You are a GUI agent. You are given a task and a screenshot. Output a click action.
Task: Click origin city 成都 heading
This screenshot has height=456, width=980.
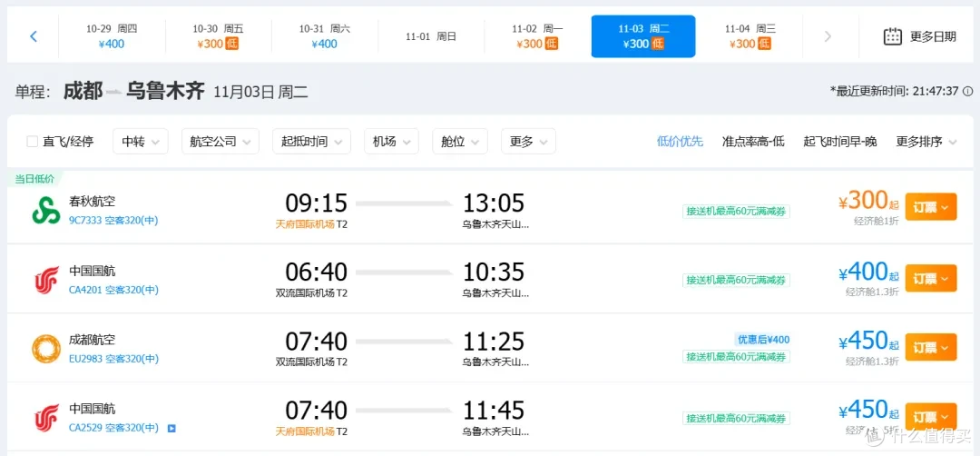(x=83, y=92)
